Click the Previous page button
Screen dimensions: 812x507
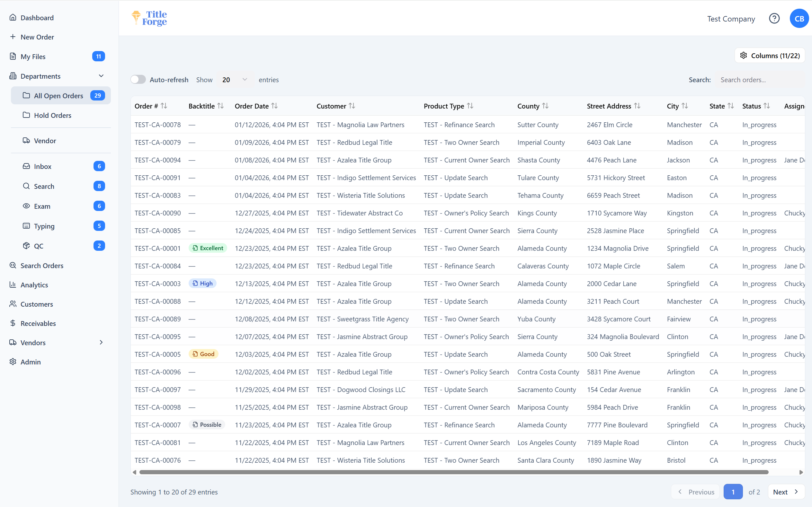pos(695,492)
